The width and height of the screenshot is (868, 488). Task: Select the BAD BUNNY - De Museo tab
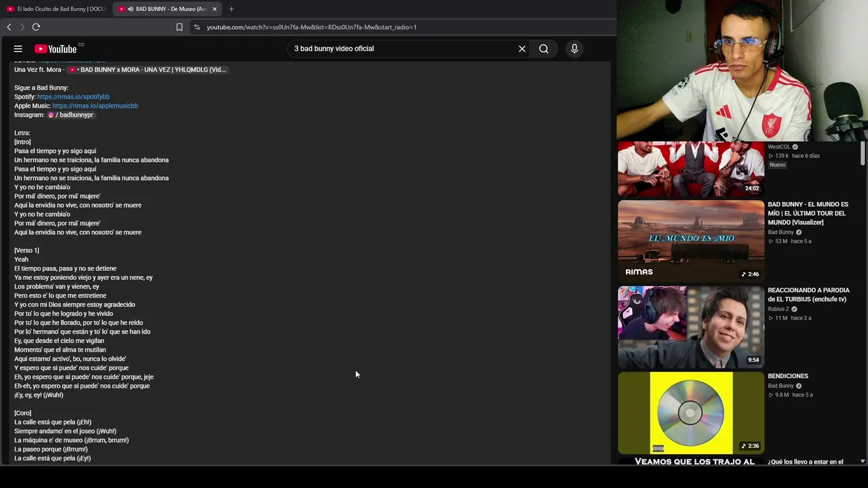click(167, 9)
